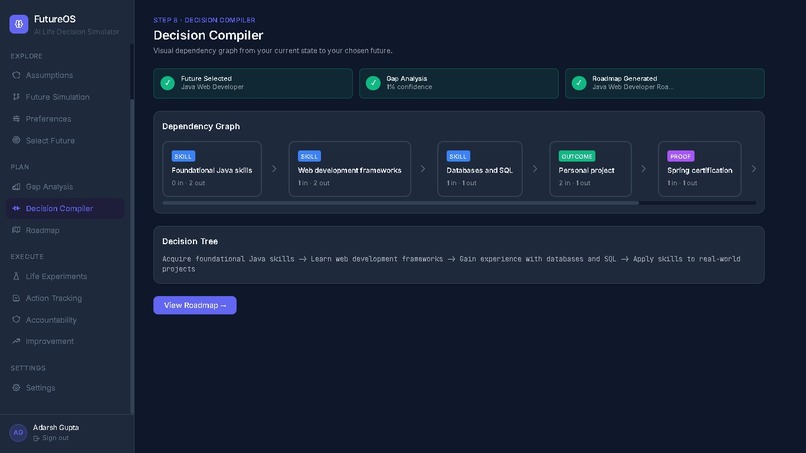Open Action Tracking page
806x453 pixels.
tap(65, 298)
